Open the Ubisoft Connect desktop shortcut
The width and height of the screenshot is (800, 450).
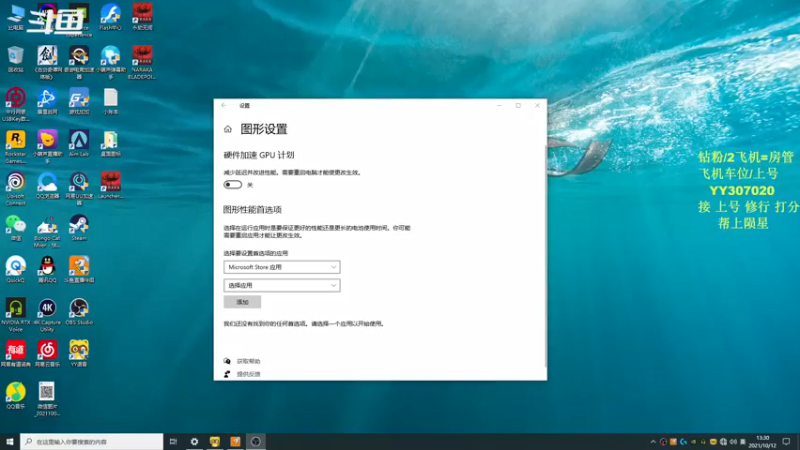pyautogui.click(x=15, y=189)
